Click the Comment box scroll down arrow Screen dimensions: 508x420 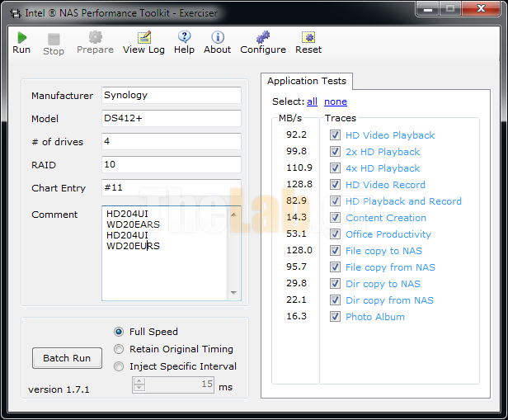click(233, 292)
